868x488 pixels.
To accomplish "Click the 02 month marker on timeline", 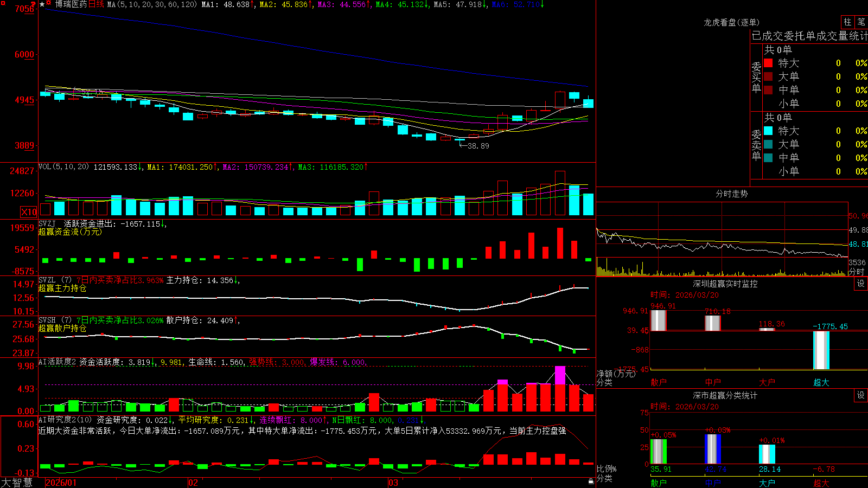I will (x=193, y=483).
